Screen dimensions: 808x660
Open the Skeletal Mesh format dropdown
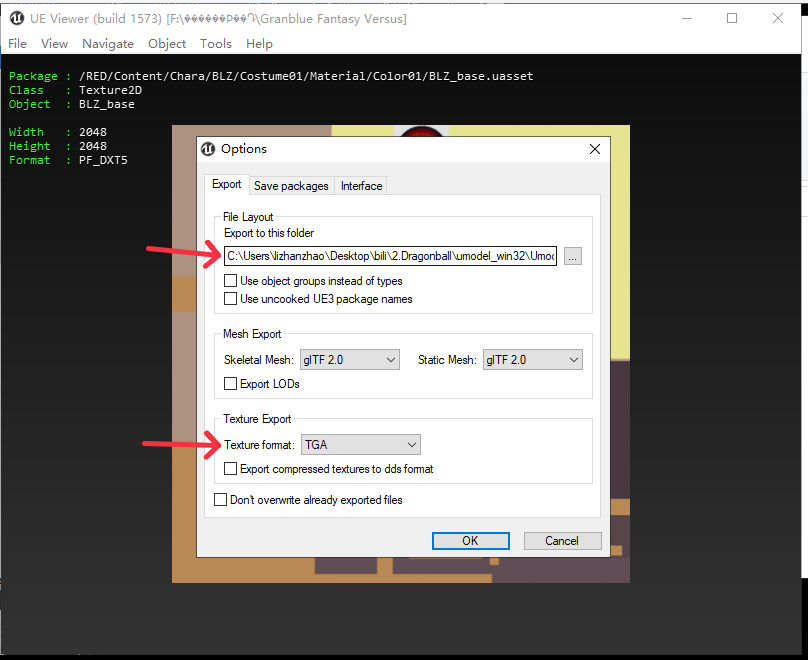pyautogui.click(x=349, y=360)
